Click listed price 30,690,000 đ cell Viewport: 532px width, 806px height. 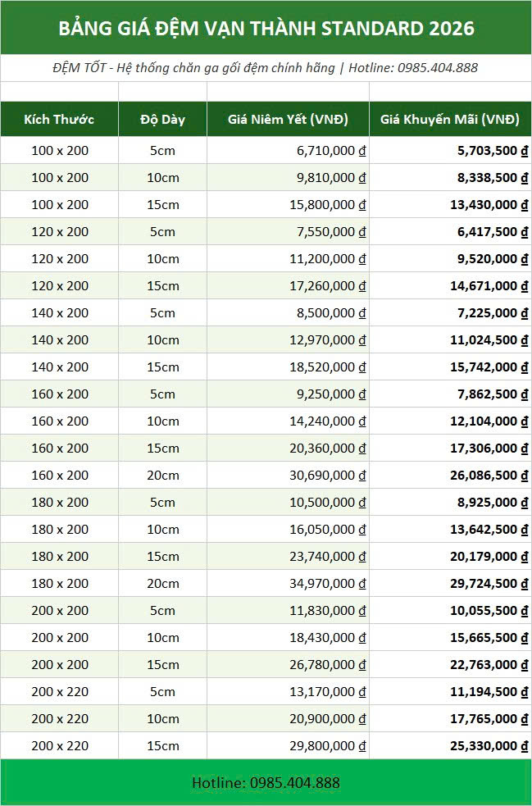[x=288, y=475]
